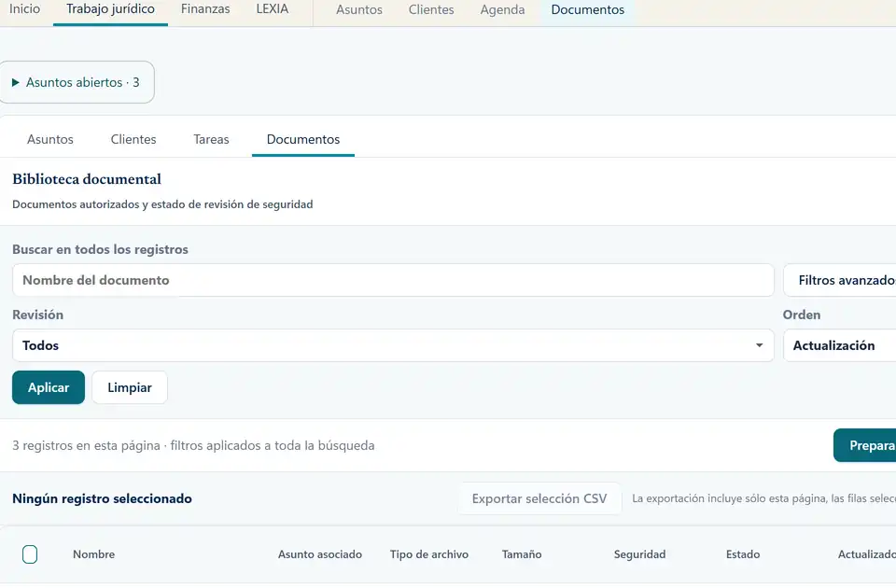This screenshot has height=588, width=896.
Task: Sort by the Nombre column header
Action: click(x=93, y=554)
